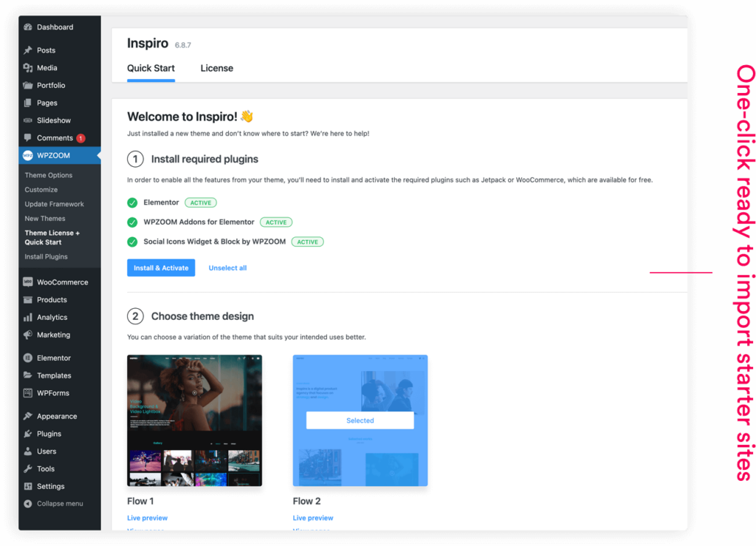Switch to the Quick Start tab
The image size is (756, 546).
click(x=151, y=68)
